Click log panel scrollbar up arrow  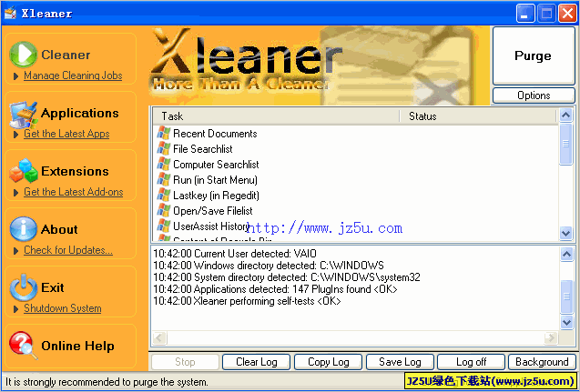point(566,254)
